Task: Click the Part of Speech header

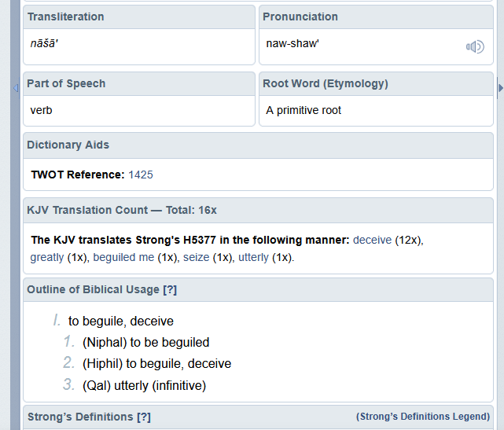Action: coord(66,83)
